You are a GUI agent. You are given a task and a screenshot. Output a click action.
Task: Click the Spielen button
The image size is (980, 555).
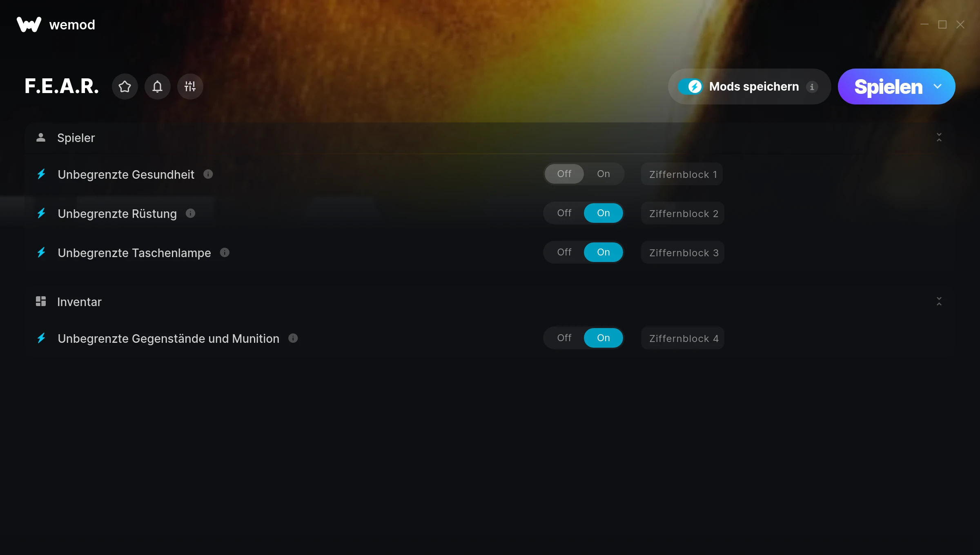[889, 87]
